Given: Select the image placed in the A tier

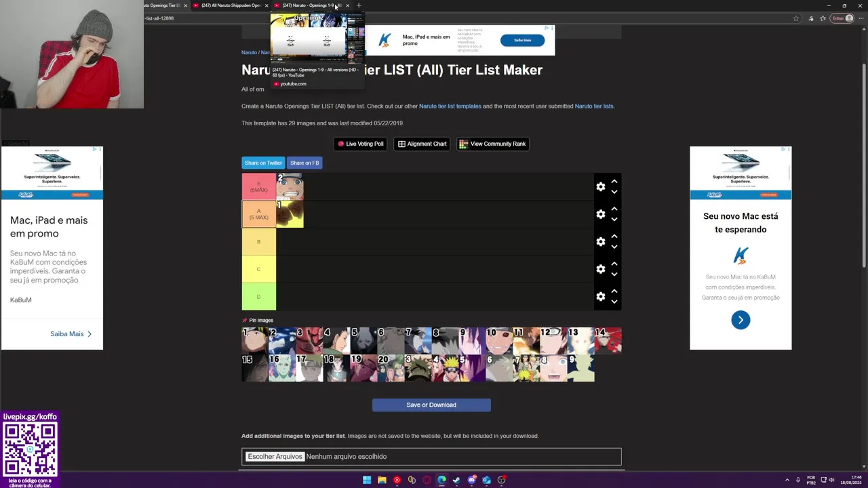Looking at the screenshot, I should click(290, 214).
